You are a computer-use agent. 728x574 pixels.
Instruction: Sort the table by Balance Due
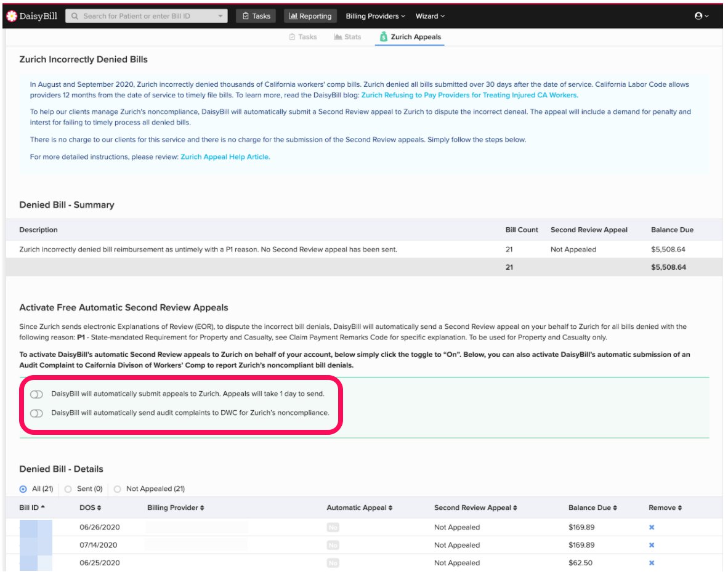coord(592,507)
